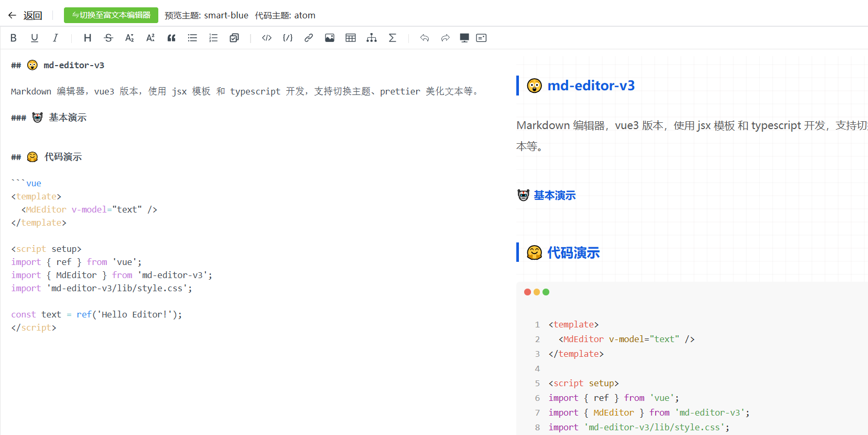Screen dimensions: 868x435
Task: Insert a task checklist
Action: point(234,38)
